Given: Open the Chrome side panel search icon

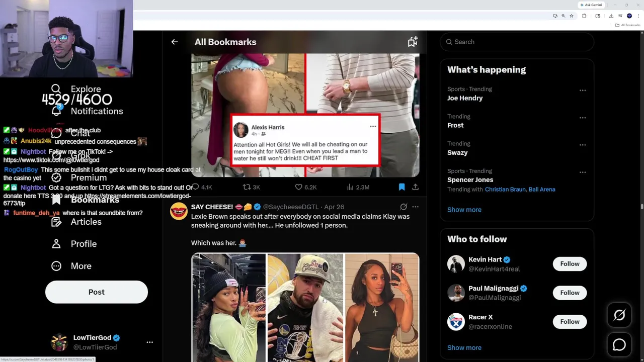Looking at the screenshot, I should [x=597, y=16].
